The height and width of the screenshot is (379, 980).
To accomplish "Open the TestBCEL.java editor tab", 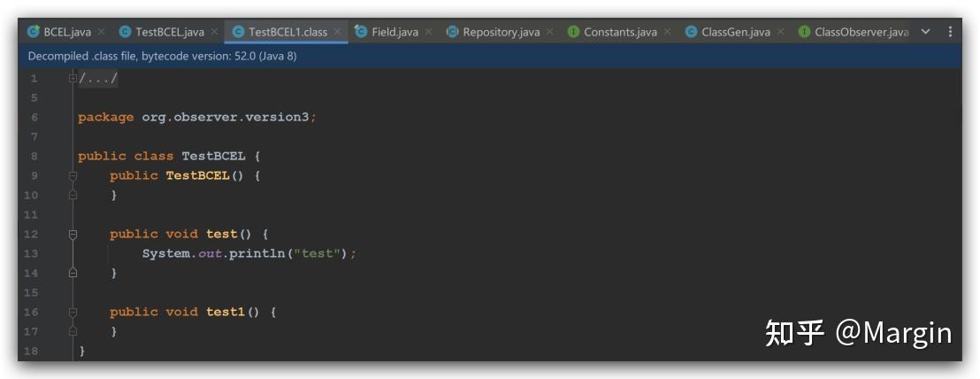I will tap(169, 32).
